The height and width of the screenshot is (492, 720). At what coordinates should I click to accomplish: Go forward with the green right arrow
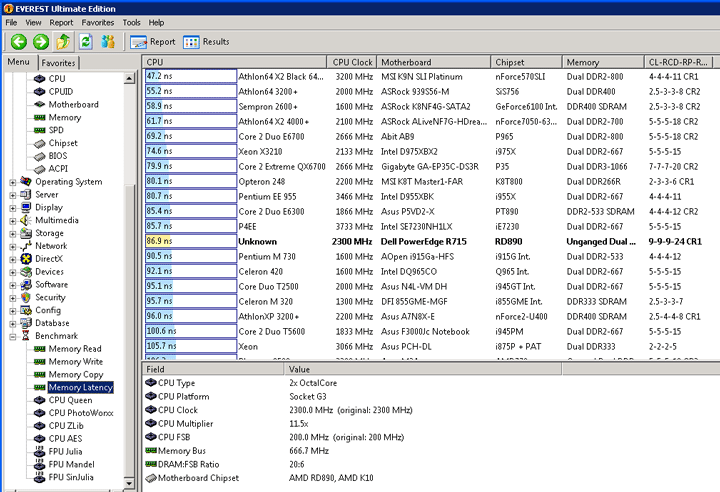click(x=41, y=42)
